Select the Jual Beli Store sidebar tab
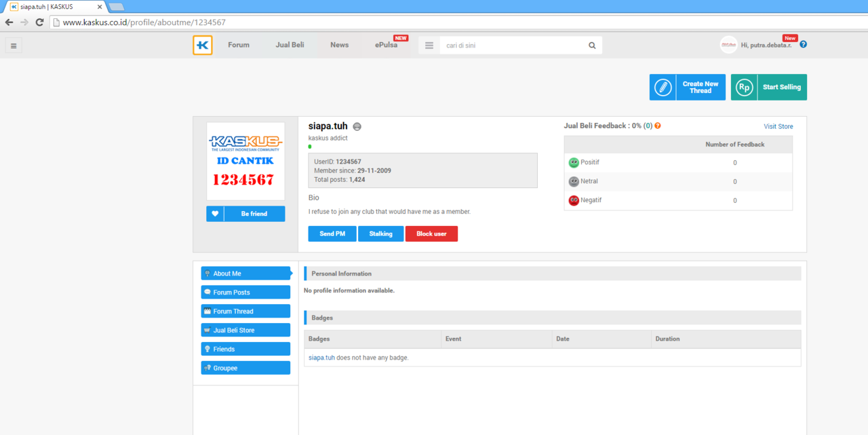This screenshot has height=435, width=868. [x=245, y=330]
